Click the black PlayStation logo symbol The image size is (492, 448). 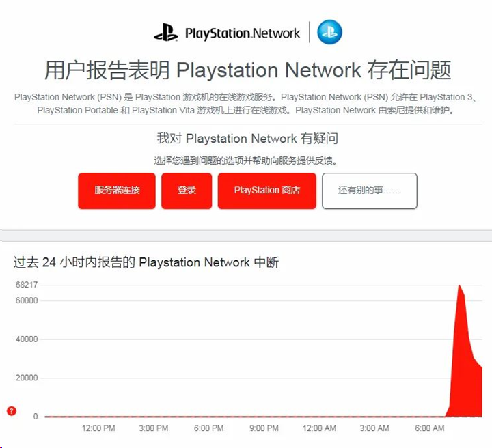coord(165,33)
